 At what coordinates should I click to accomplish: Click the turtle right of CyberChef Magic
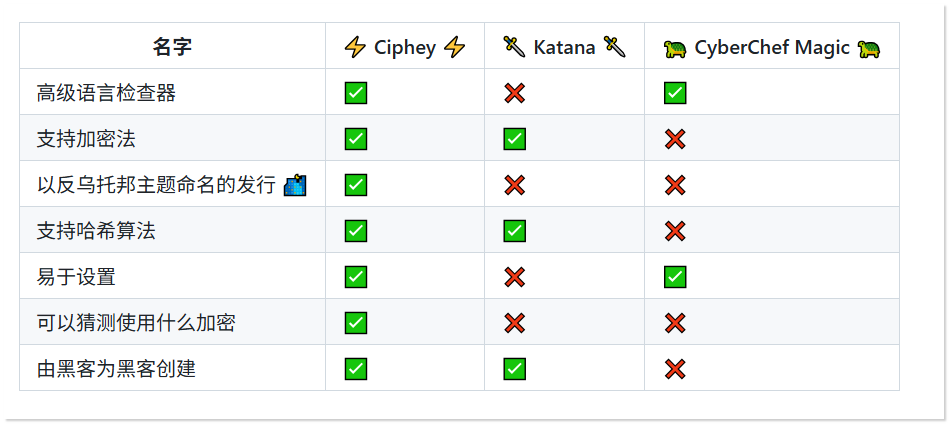point(869,48)
